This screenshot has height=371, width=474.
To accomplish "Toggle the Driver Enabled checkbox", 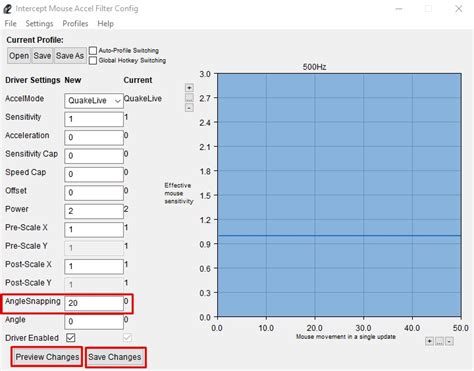I will pos(70,338).
